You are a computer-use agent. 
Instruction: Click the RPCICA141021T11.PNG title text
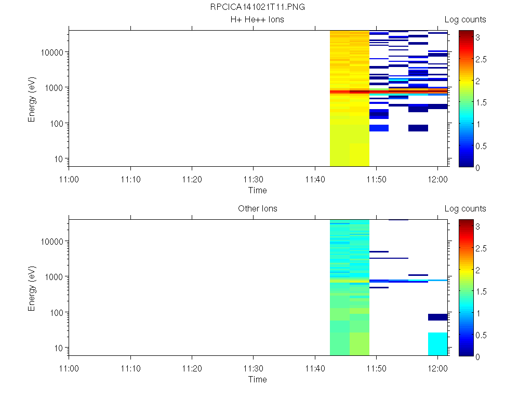(x=257, y=7)
